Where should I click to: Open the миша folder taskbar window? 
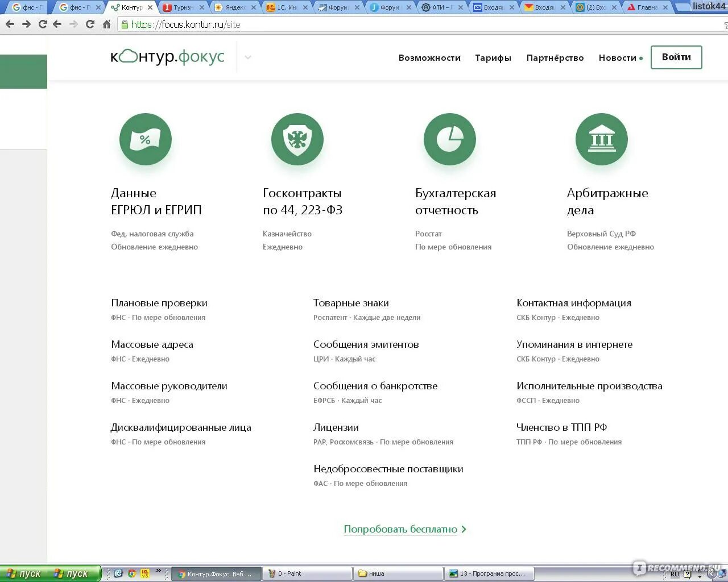click(x=398, y=574)
